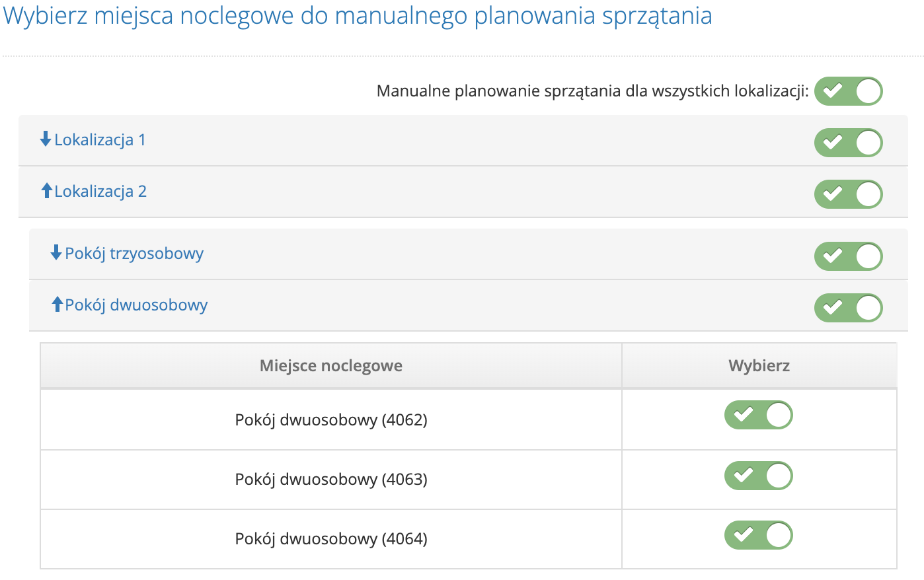Disable manual planning for all locations
The image size is (924, 580).
(x=848, y=91)
